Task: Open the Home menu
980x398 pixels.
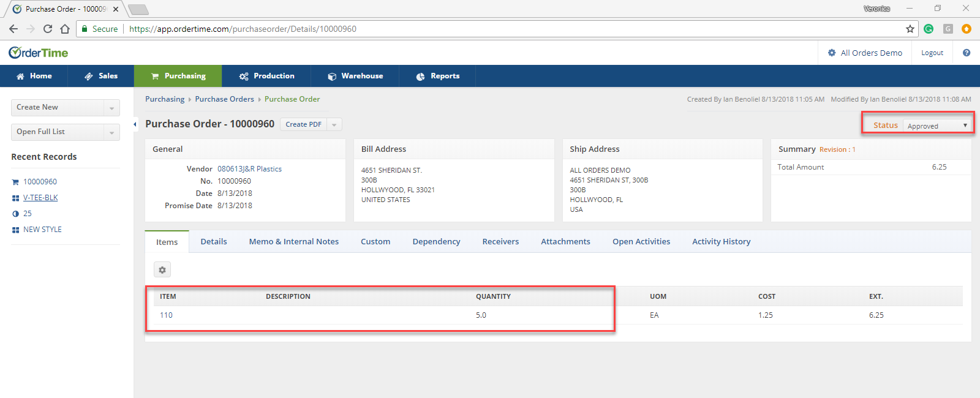Action: (x=34, y=76)
